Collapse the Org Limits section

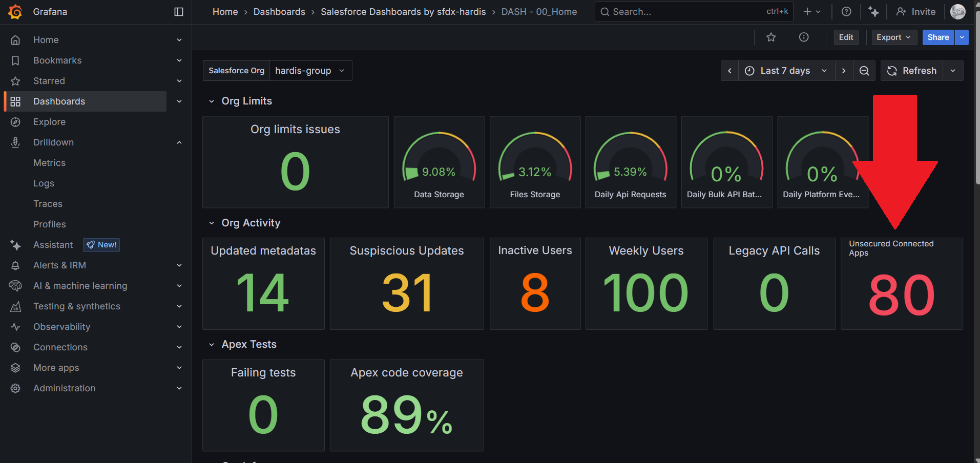point(212,101)
